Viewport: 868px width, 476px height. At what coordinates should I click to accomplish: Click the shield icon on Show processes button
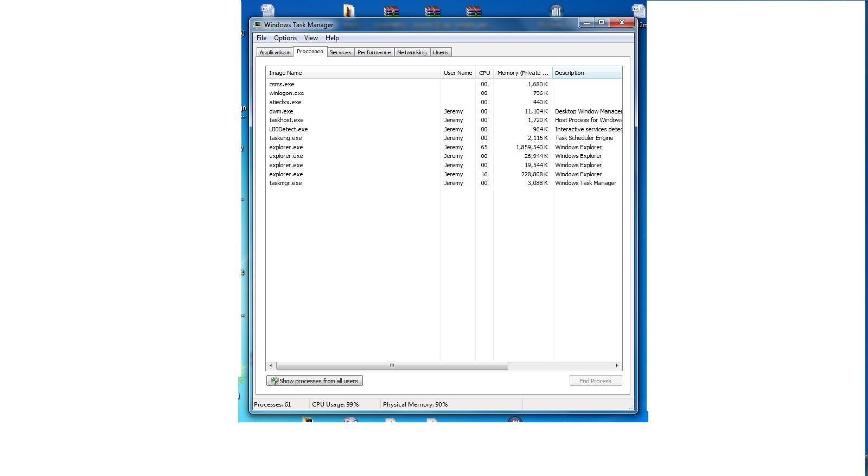[275, 381]
